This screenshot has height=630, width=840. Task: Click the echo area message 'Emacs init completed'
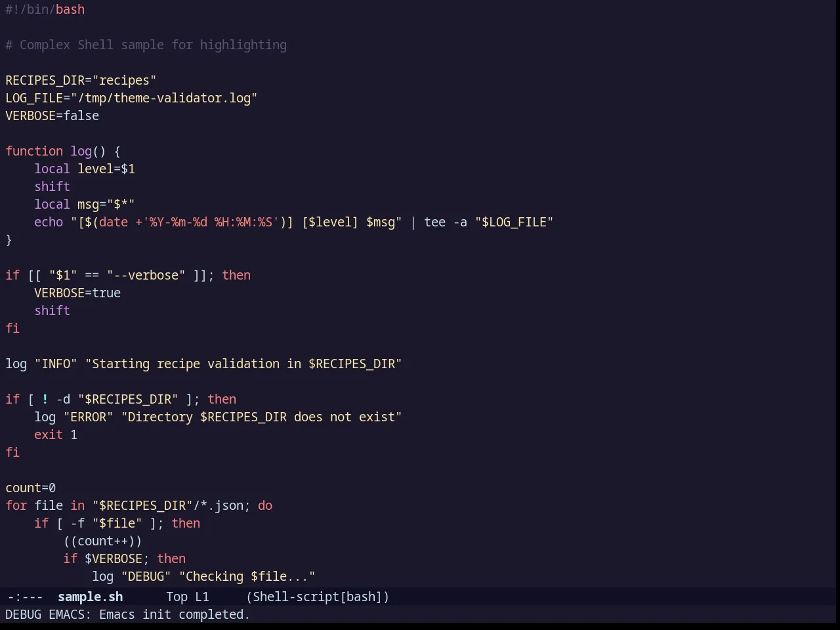coord(175,614)
